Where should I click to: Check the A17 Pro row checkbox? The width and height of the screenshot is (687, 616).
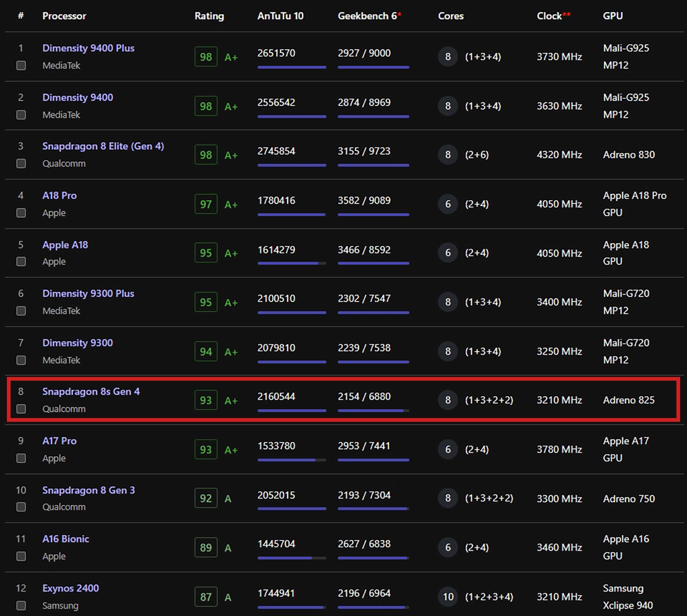(x=21, y=458)
